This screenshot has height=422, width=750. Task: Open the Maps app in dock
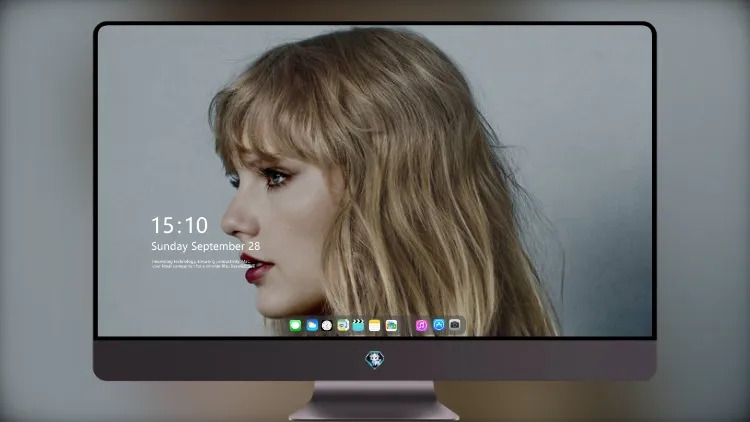343,325
